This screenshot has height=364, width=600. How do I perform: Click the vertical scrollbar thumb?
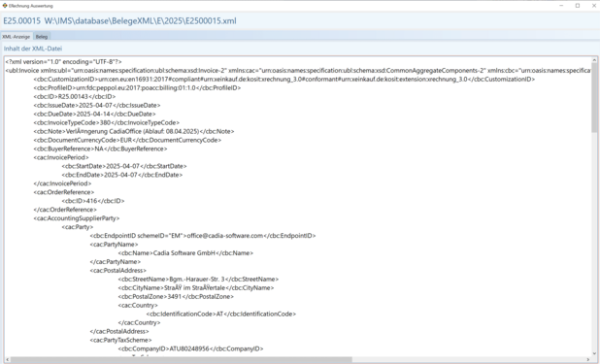pyautogui.click(x=594, y=98)
